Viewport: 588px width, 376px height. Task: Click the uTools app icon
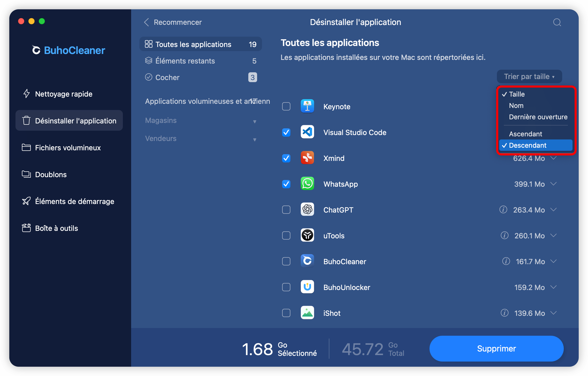[x=307, y=235]
